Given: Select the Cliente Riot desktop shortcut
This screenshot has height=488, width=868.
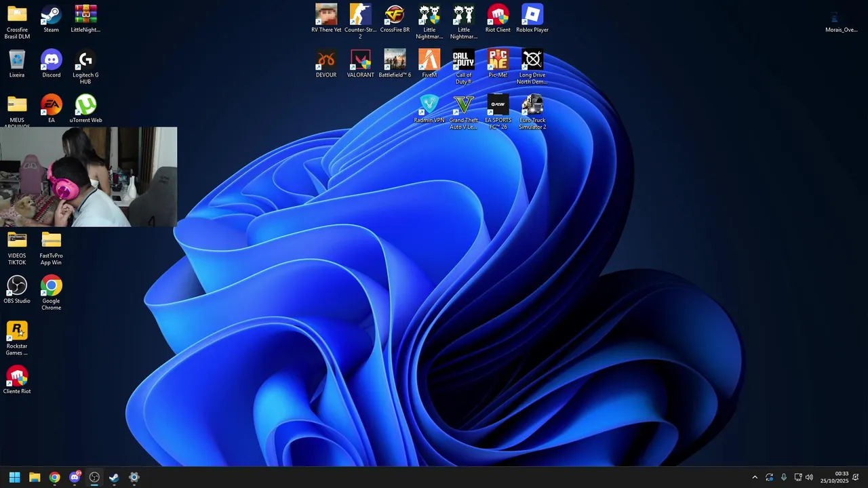Looking at the screenshot, I should [17, 380].
